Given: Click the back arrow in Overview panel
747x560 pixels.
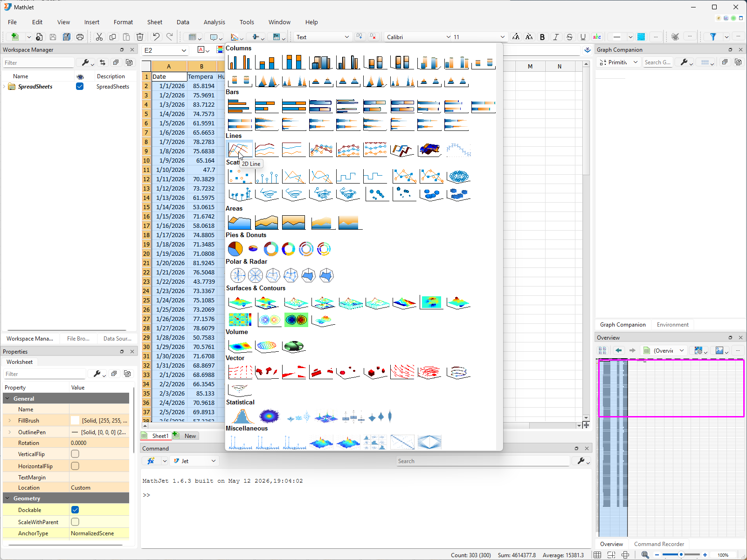Looking at the screenshot, I should coord(619,350).
